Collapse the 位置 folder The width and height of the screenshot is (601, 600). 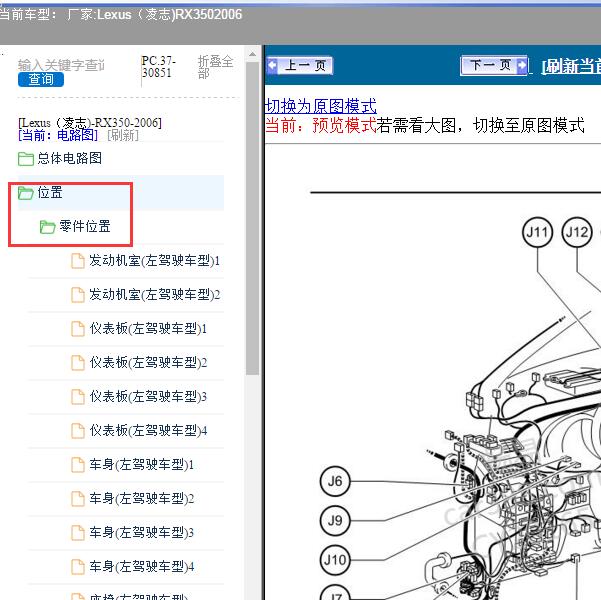pos(50,192)
